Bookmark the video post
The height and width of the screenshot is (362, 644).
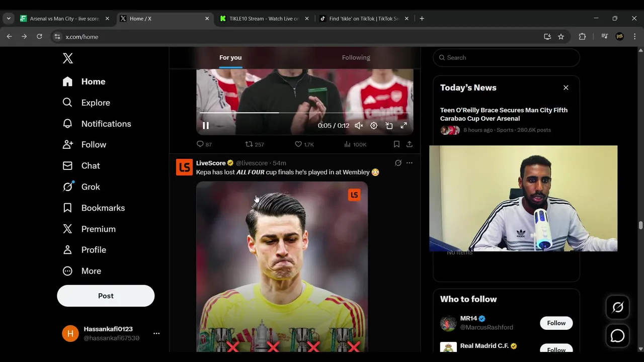(x=396, y=144)
